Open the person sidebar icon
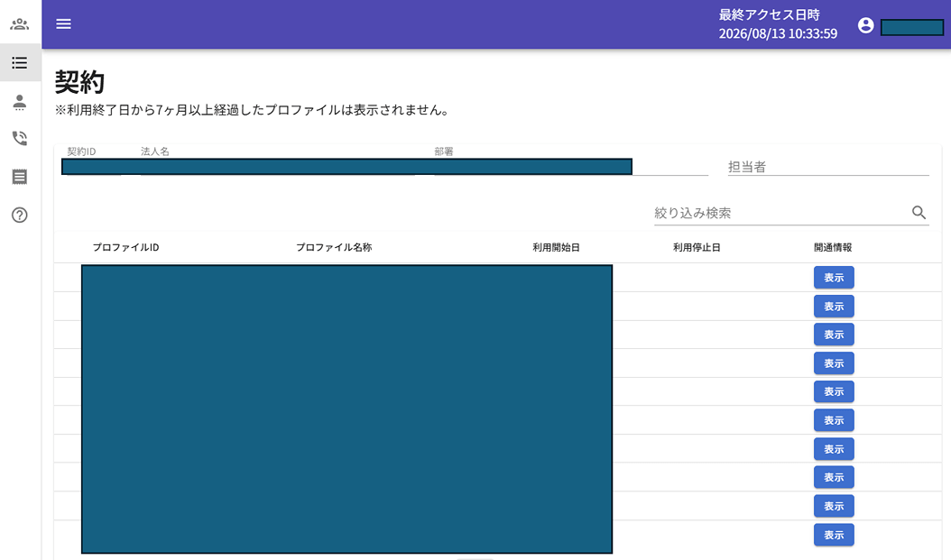 tap(20, 101)
